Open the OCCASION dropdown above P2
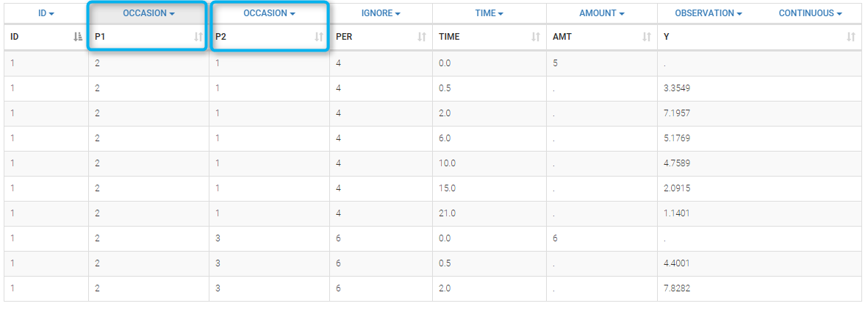Viewport: 868px width, 309px height. (269, 13)
